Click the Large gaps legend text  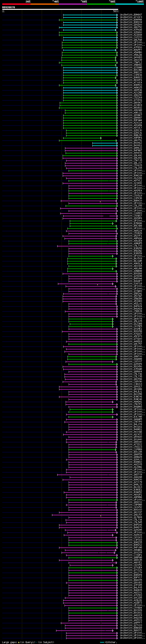(28, 642)
